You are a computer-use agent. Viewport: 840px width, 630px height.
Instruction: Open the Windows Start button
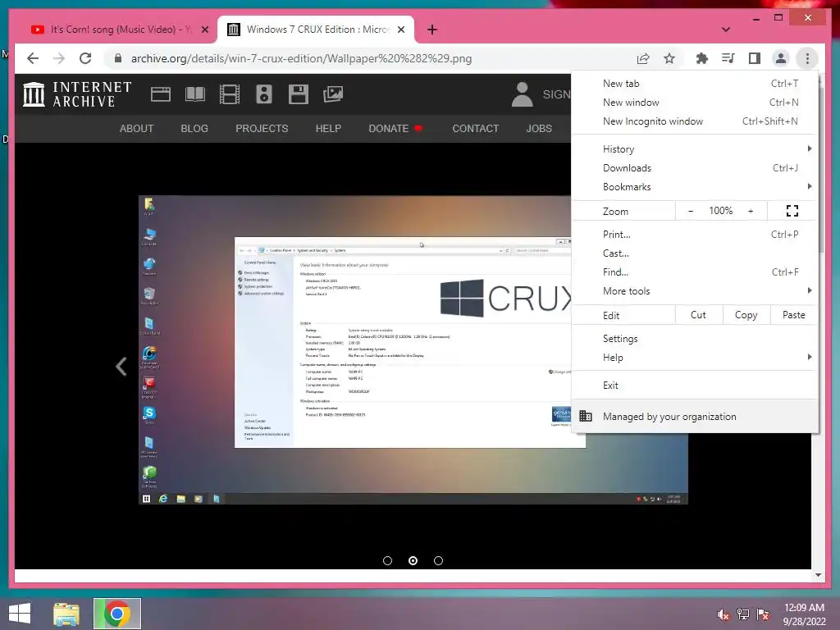[20, 614]
